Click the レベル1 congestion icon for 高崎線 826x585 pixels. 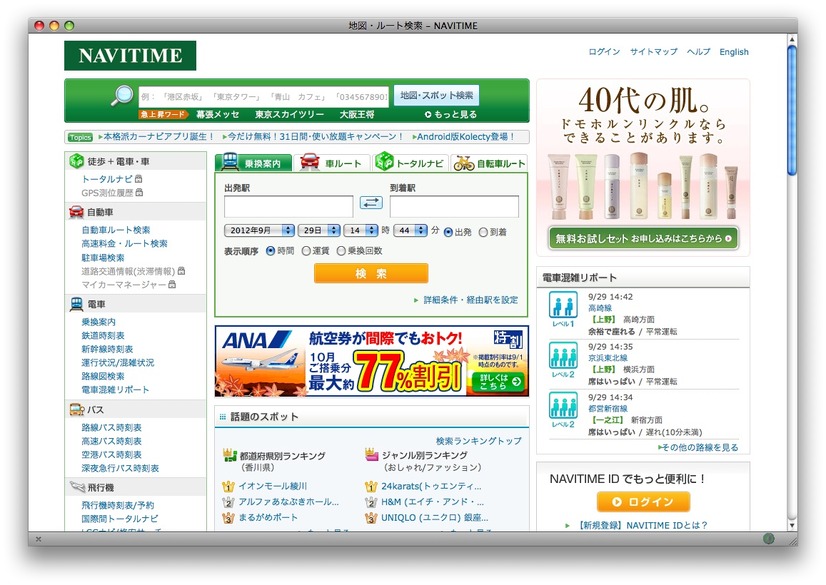click(x=563, y=305)
